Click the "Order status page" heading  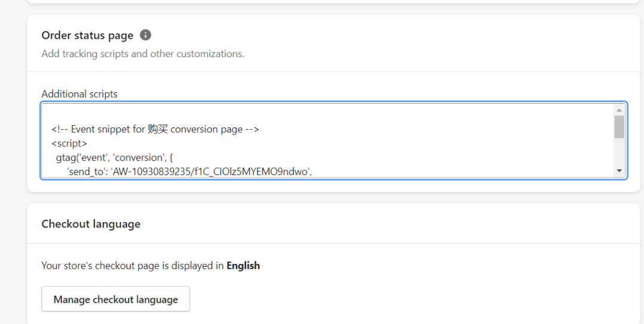click(88, 36)
